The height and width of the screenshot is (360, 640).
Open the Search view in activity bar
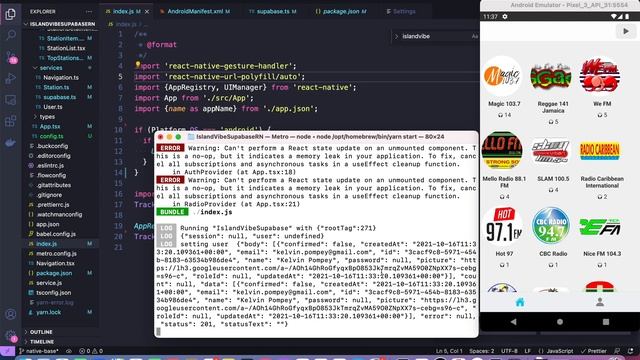(x=11, y=35)
